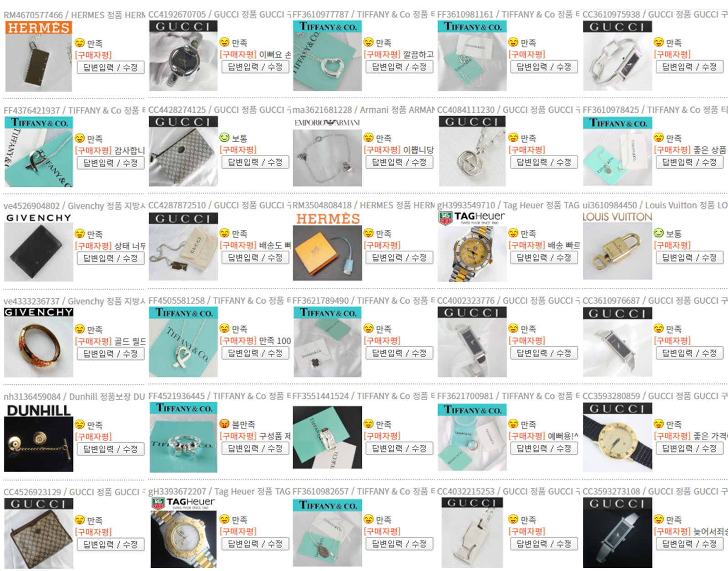Click reply edit button for Dunhill nh3136459084
728x571 pixels.
(111, 449)
